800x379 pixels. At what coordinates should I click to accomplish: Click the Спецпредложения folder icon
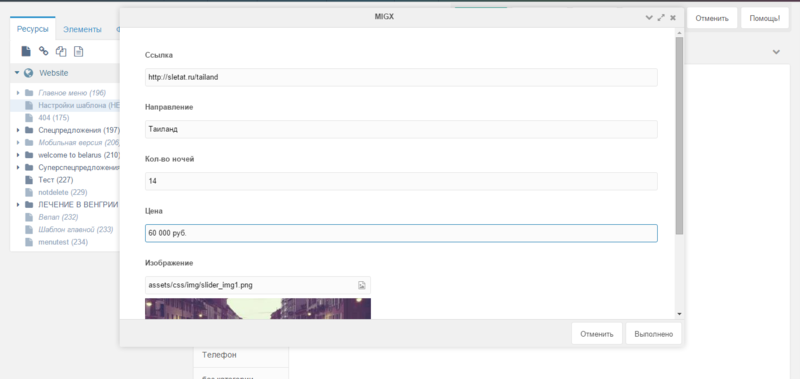[29, 130]
